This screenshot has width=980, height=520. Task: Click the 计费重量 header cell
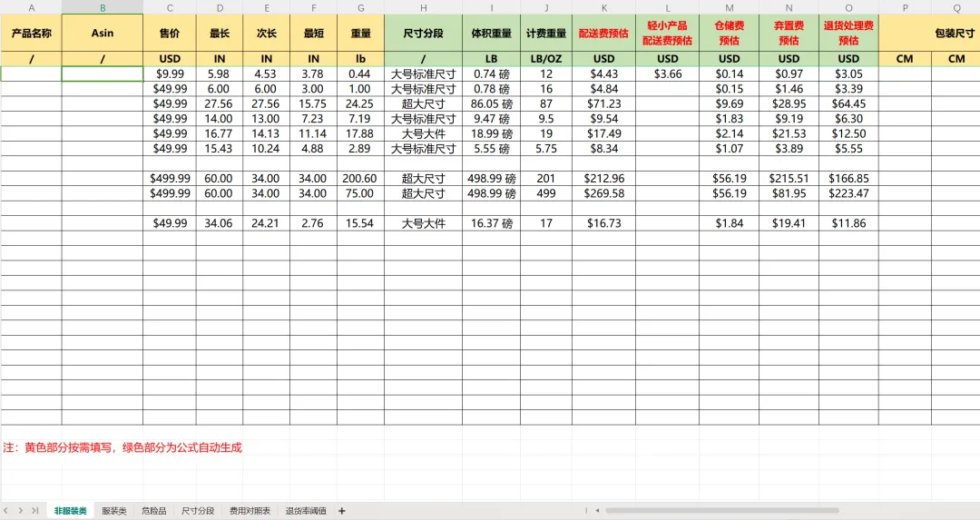(545, 34)
